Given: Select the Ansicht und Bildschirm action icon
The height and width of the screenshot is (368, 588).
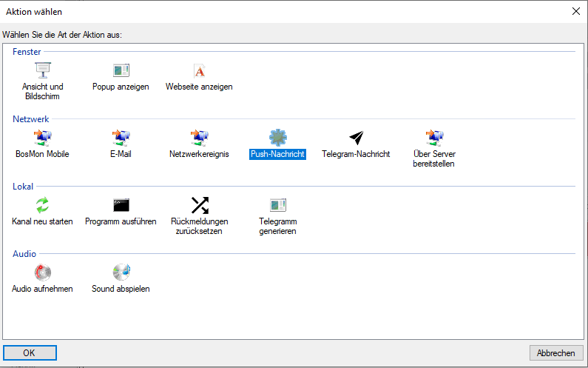Looking at the screenshot, I should tap(42, 70).
